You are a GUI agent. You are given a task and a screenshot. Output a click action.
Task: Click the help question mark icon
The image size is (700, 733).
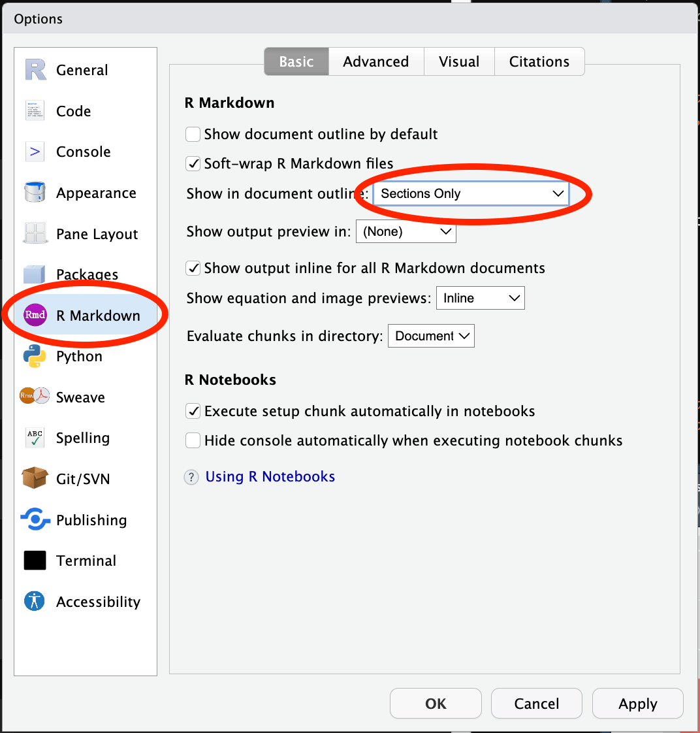click(x=191, y=477)
